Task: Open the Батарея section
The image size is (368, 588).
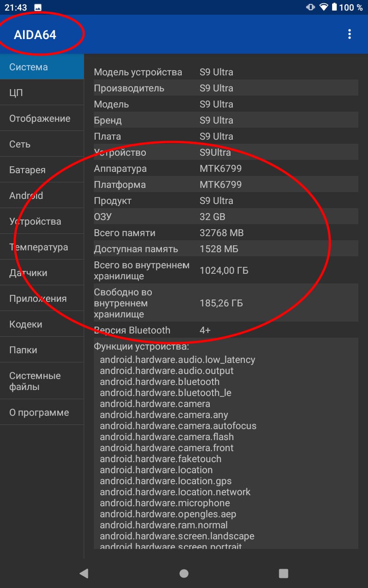Action: coord(42,170)
